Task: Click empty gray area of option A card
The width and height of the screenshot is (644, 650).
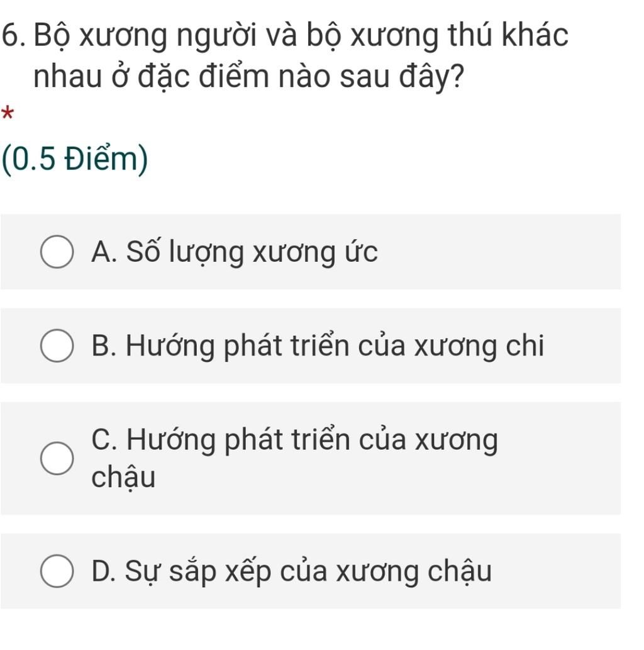Action: [497, 252]
